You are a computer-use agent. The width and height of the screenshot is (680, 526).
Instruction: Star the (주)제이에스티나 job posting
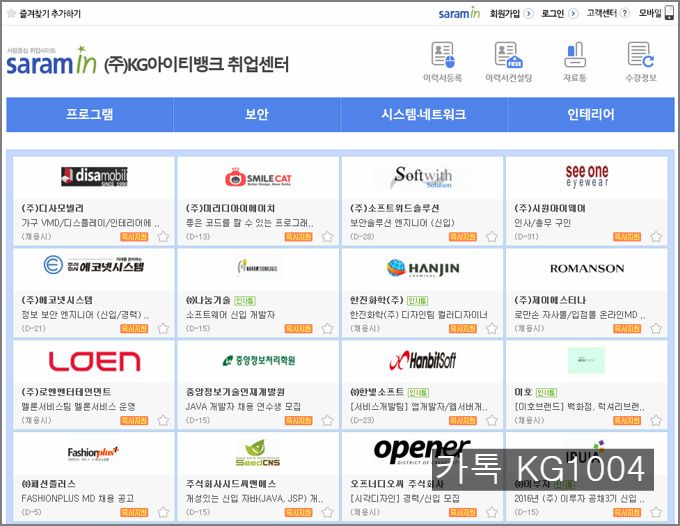656,329
